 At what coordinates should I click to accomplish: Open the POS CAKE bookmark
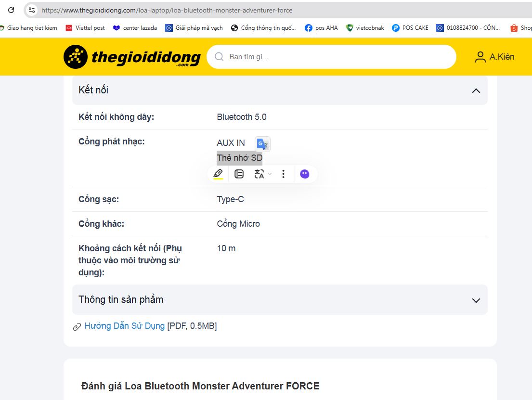tap(410, 28)
